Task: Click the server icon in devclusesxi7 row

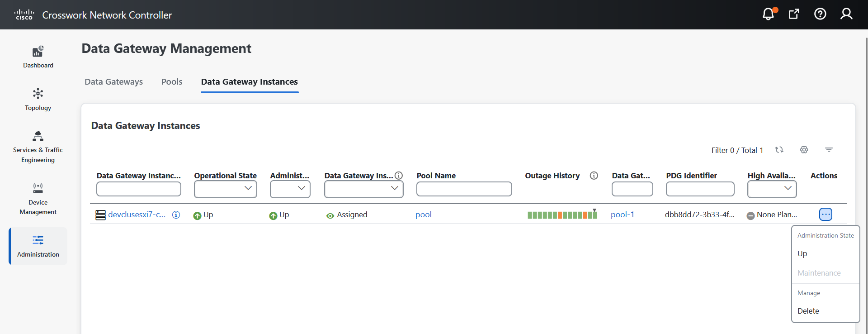Action: pos(100,215)
